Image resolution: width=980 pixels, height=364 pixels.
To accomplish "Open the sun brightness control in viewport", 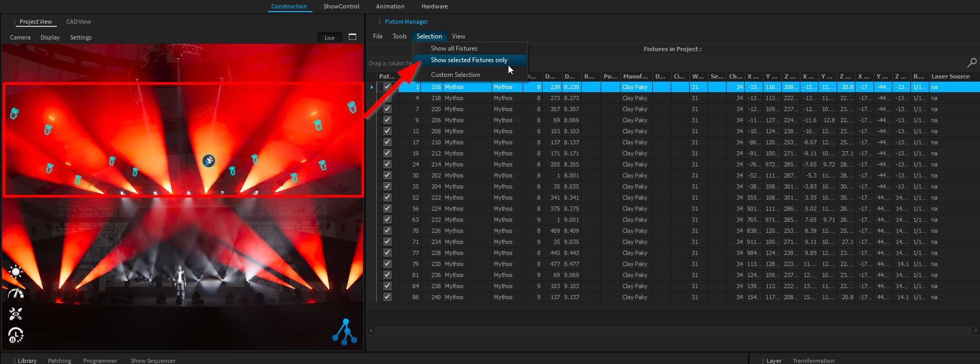I will (x=16, y=272).
